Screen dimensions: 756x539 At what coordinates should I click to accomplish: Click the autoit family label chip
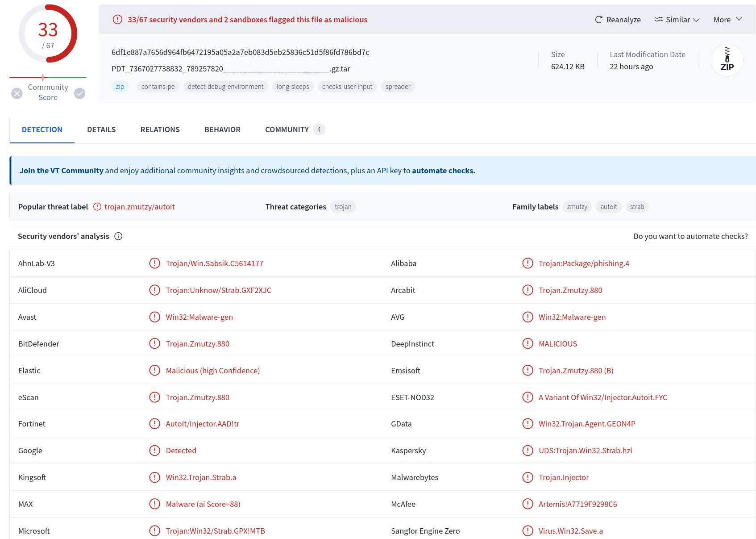609,207
